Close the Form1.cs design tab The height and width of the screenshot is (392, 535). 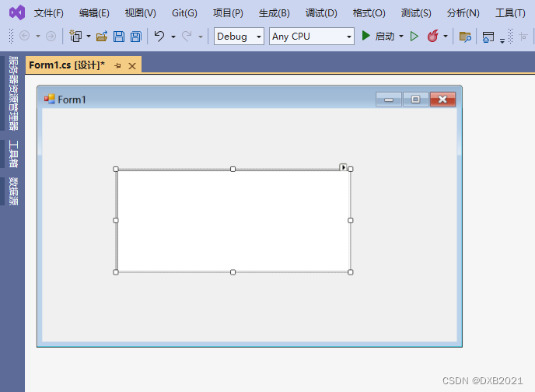click(132, 66)
